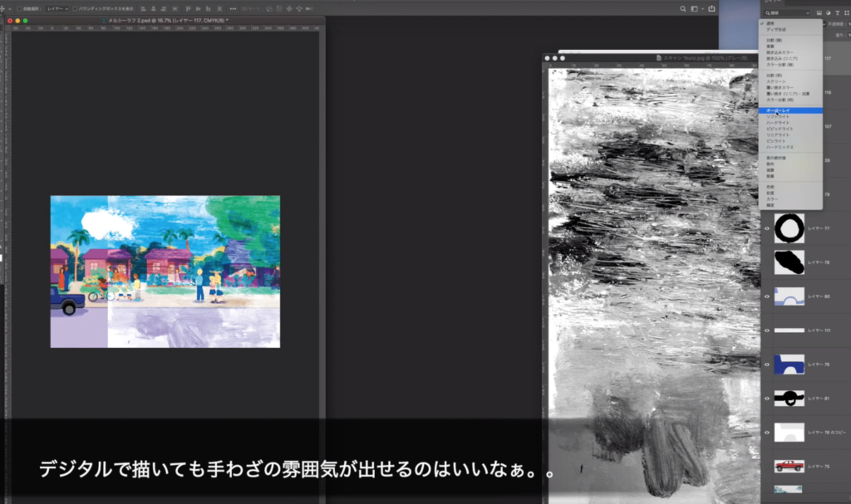Enable the 自動選択 auto-select checkbox
Screen dimensions: 851x504
pyautogui.click(x=19, y=8)
